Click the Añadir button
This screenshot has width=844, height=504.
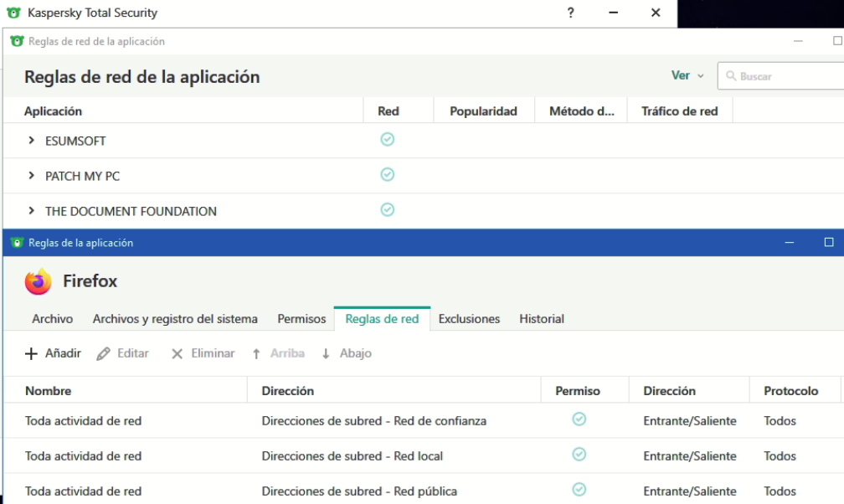[53, 354]
